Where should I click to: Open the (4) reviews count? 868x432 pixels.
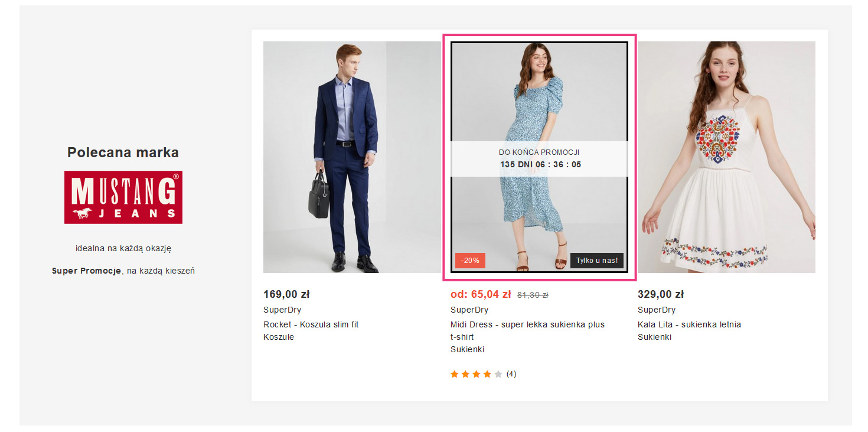511,374
